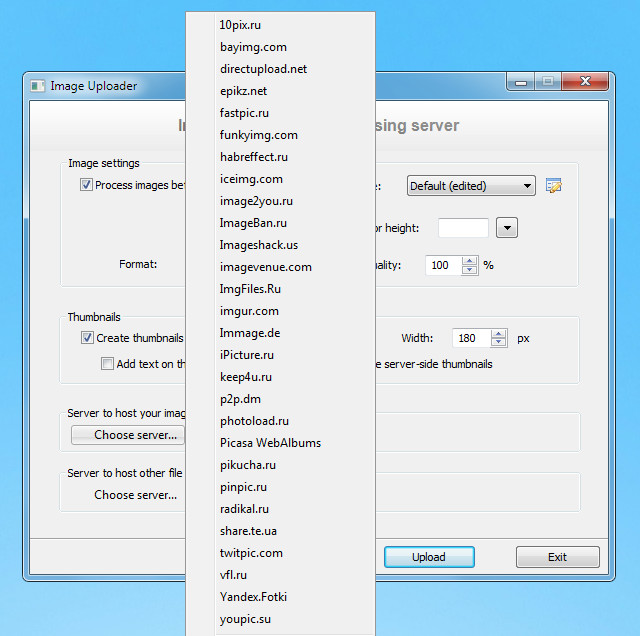Click the Upload button
The width and height of the screenshot is (640, 636).
click(429, 557)
